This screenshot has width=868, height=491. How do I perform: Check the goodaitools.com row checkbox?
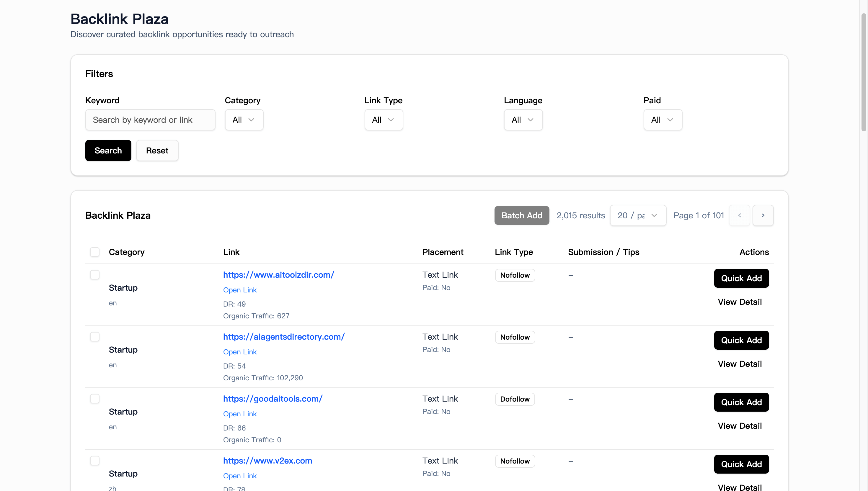94,399
